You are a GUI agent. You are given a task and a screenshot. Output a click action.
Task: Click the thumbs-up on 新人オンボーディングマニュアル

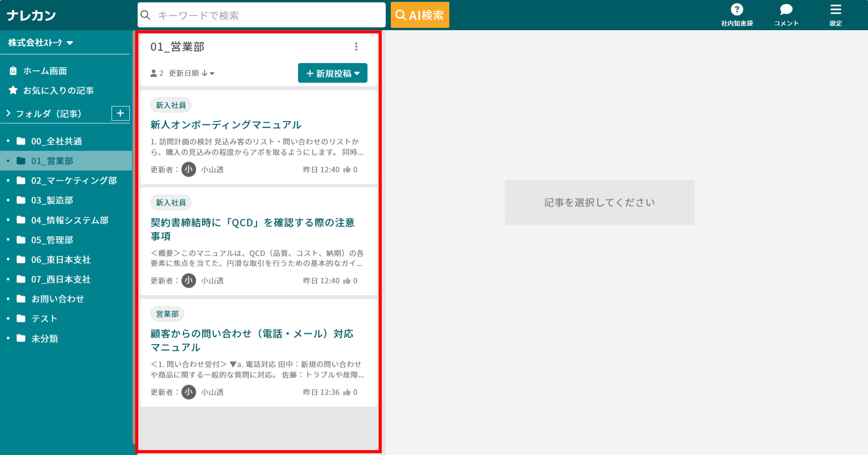[x=347, y=169]
